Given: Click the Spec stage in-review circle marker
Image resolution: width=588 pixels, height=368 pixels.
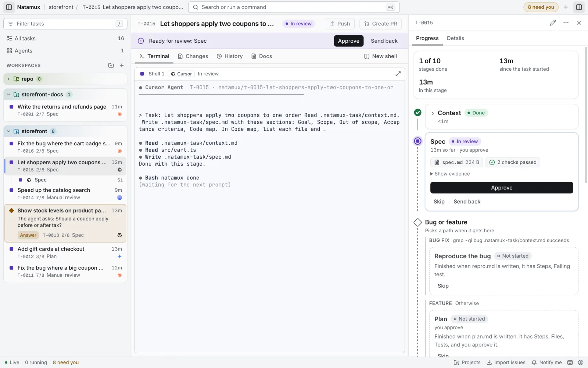Looking at the screenshot, I should (x=417, y=141).
